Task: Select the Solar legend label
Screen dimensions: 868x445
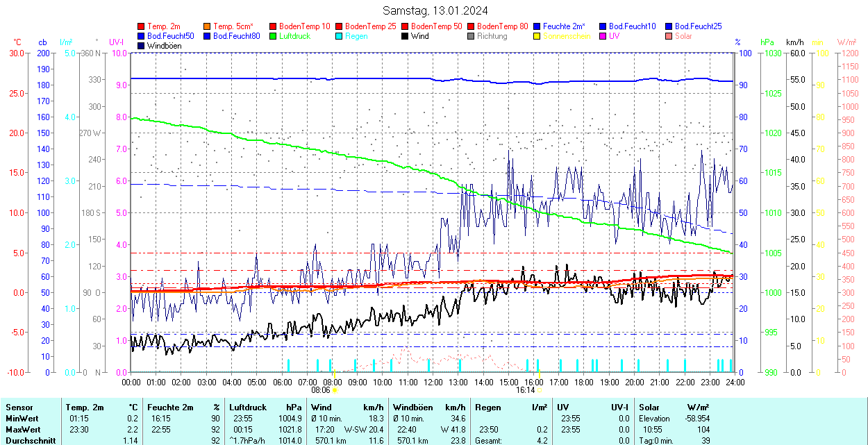Action: [683, 36]
